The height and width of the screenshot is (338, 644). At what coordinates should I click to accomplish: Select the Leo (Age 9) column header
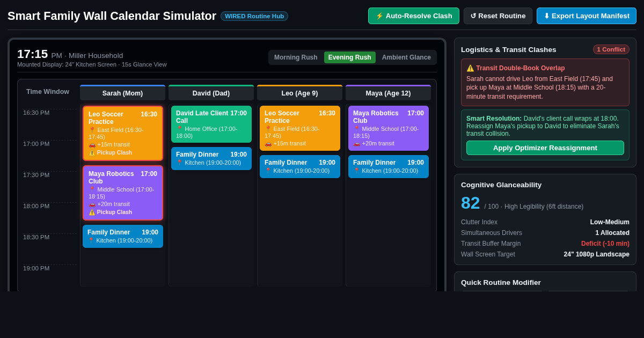(299, 93)
